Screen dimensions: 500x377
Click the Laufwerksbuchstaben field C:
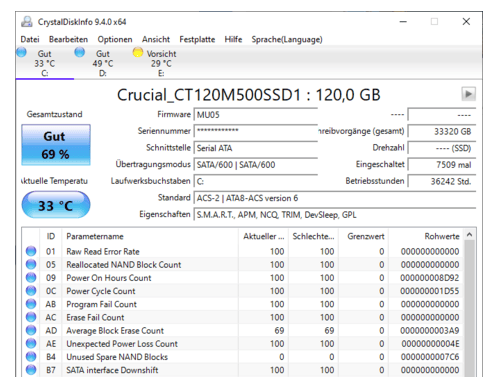(256, 181)
